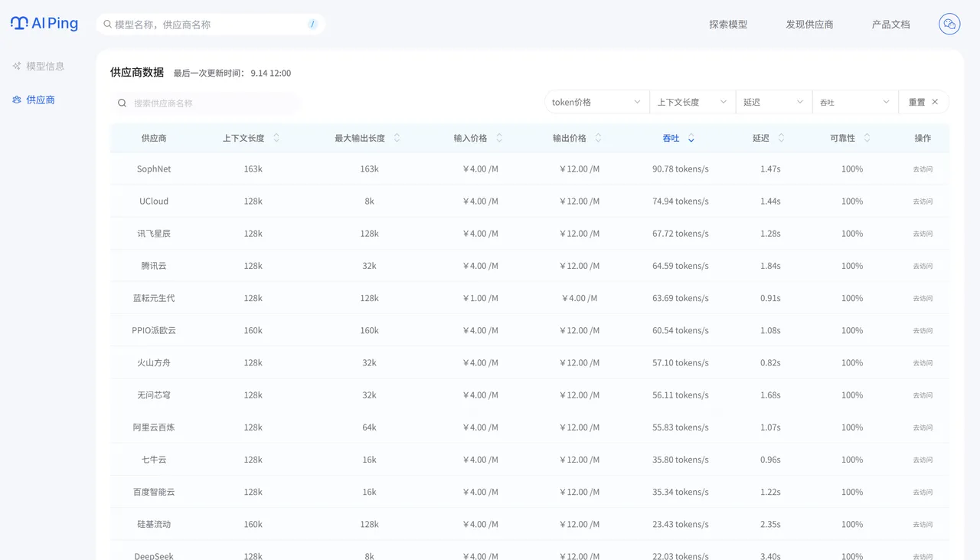980x560 pixels.
Task: Go to 探索模型 in top navigation
Action: coord(728,25)
